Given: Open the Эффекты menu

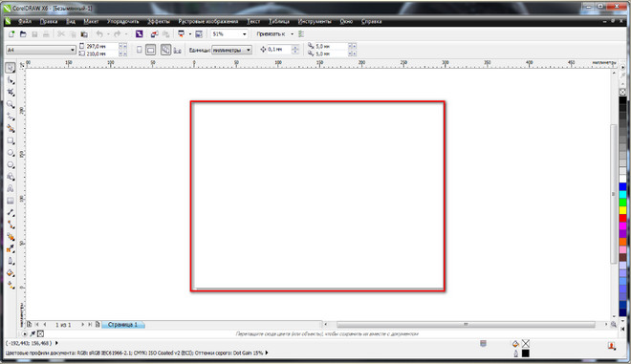Looking at the screenshot, I should click(159, 21).
